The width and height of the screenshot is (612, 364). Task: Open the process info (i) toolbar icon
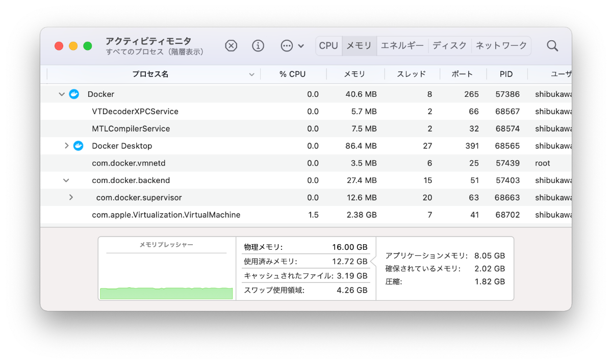[x=258, y=46]
